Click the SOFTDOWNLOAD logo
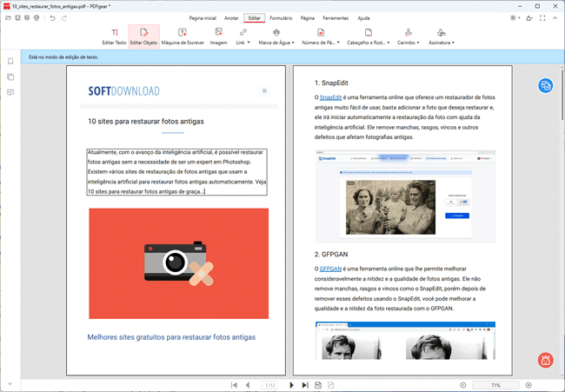The width and height of the screenshot is (565, 392). 124,91
